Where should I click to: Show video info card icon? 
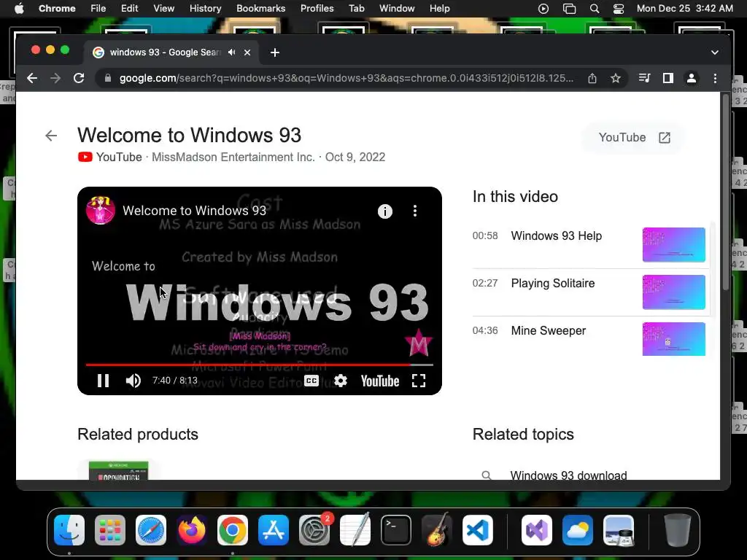[385, 211]
